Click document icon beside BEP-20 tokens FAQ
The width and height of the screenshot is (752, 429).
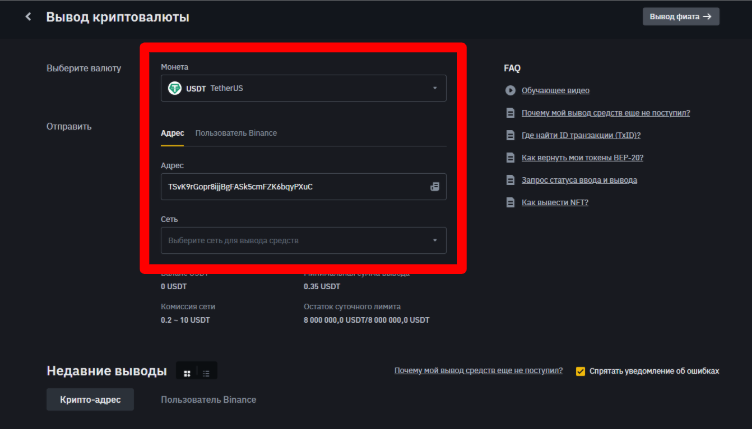click(x=510, y=158)
